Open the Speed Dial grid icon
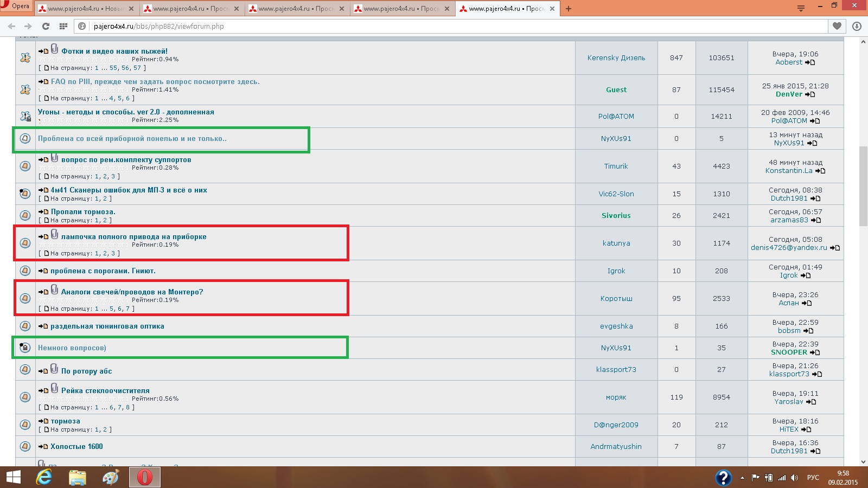This screenshot has height=488, width=868. [x=63, y=26]
